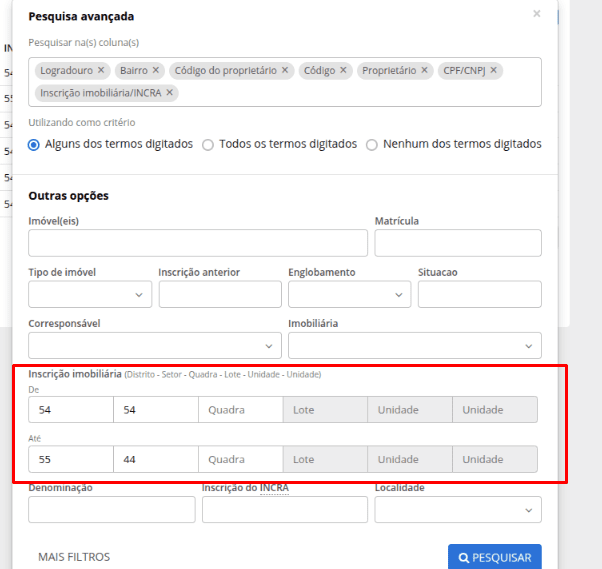Expand the Englobamento dropdown
This screenshot has width=602, height=569.
click(x=349, y=294)
